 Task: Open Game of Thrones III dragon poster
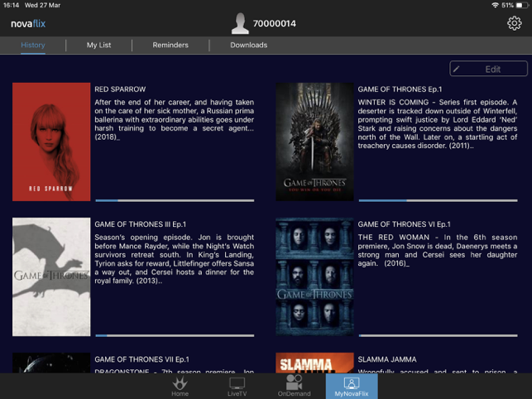pyautogui.click(x=51, y=276)
